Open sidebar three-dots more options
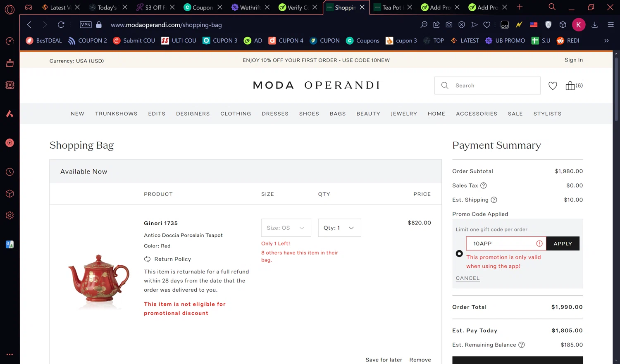Screen dimensions: 620x364 [x=10, y=354]
